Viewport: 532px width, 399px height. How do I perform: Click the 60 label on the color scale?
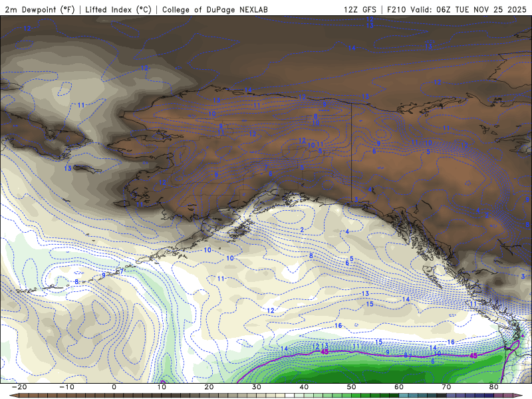pyautogui.click(x=399, y=387)
